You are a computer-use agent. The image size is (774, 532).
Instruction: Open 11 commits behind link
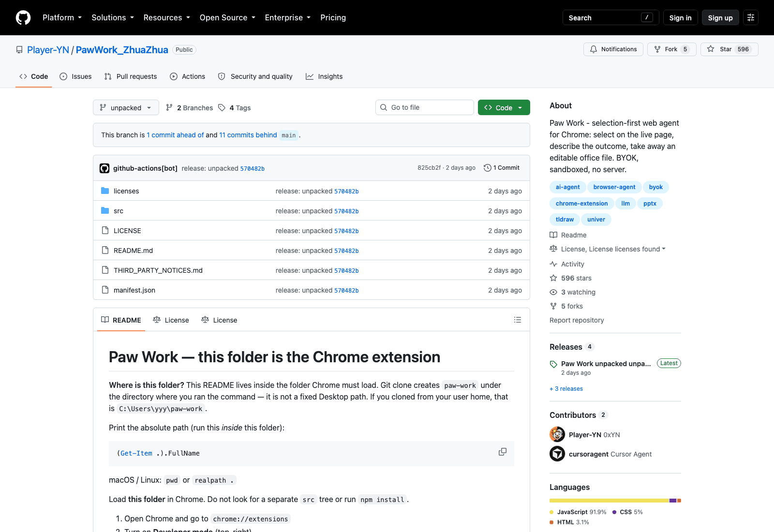(x=248, y=135)
